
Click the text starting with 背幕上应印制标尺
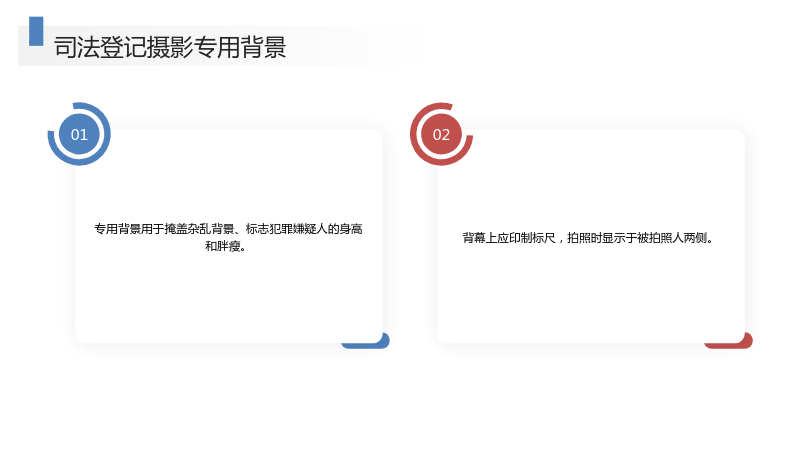[x=588, y=238]
